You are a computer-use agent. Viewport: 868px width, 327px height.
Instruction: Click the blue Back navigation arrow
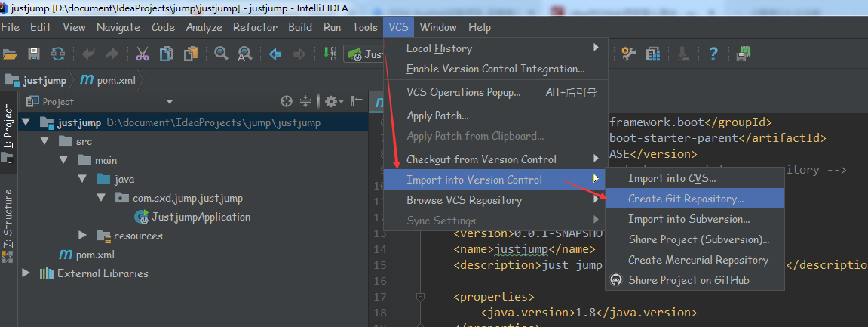[275, 54]
